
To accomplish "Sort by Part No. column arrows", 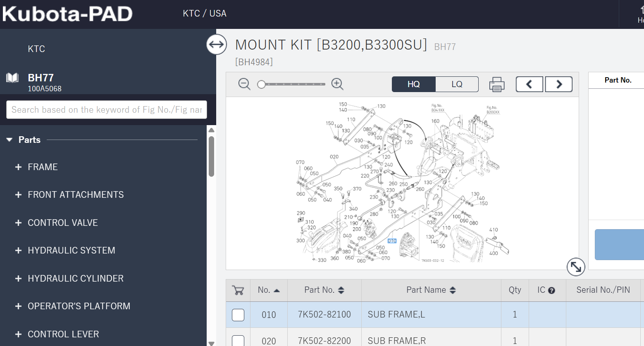I will (341, 290).
